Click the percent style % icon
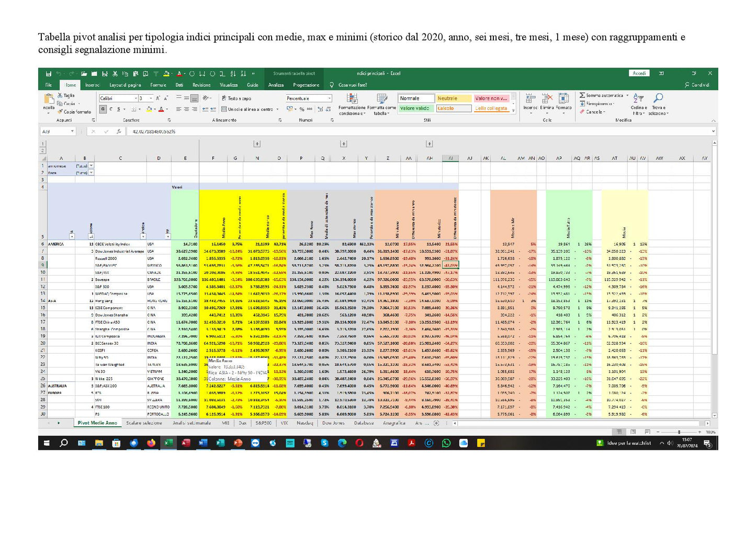Image resolution: width=756 pixels, height=534 pixels. click(302, 109)
